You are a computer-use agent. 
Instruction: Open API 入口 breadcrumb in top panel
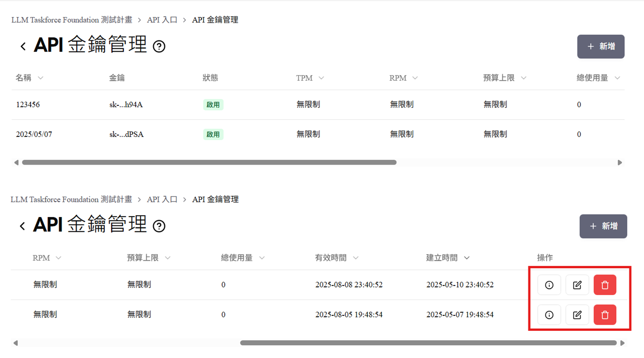[x=162, y=20]
